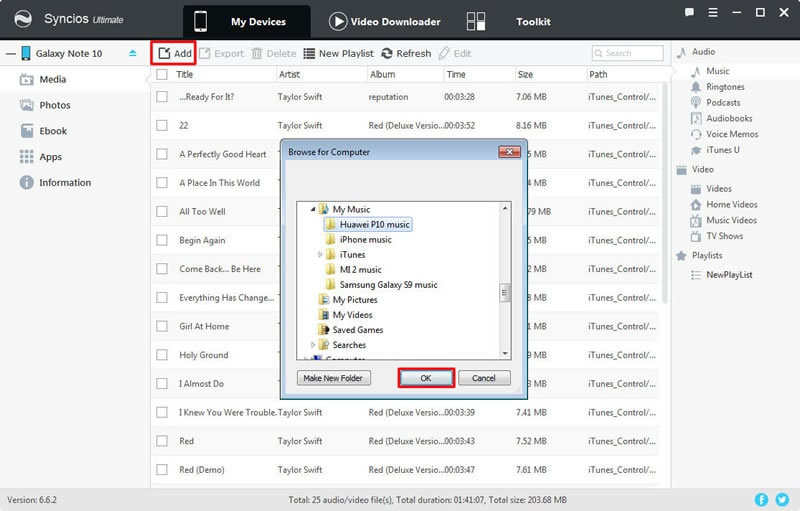This screenshot has width=800, height=511.
Task: Create a New Playlist
Action: (338, 53)
